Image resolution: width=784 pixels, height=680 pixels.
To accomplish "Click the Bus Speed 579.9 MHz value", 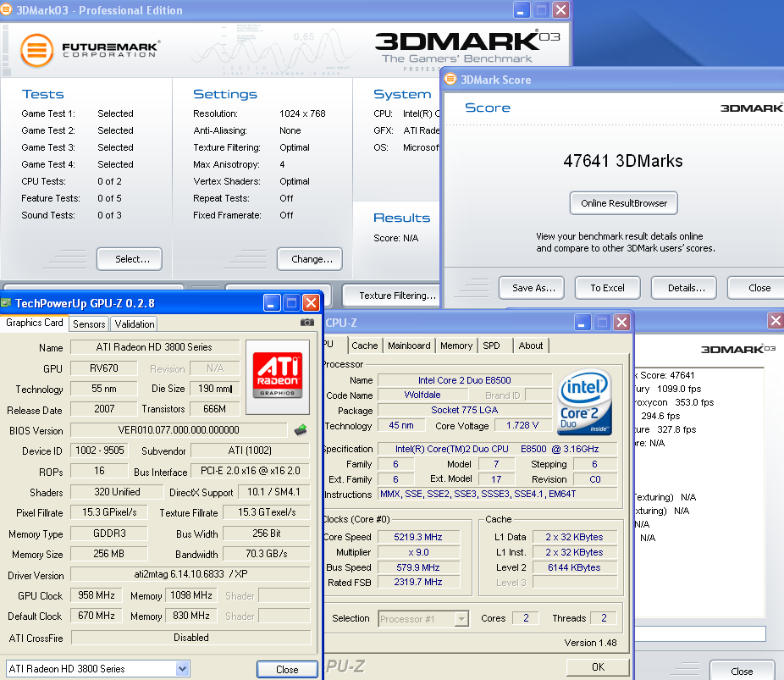I will tap(418, 567).
